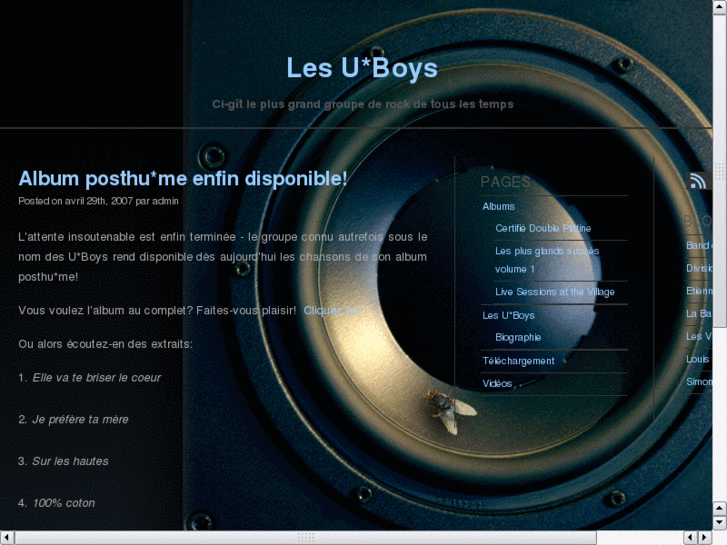
Task: Follow the 'Cliquez ici' download link
Action: coord(331,310)
